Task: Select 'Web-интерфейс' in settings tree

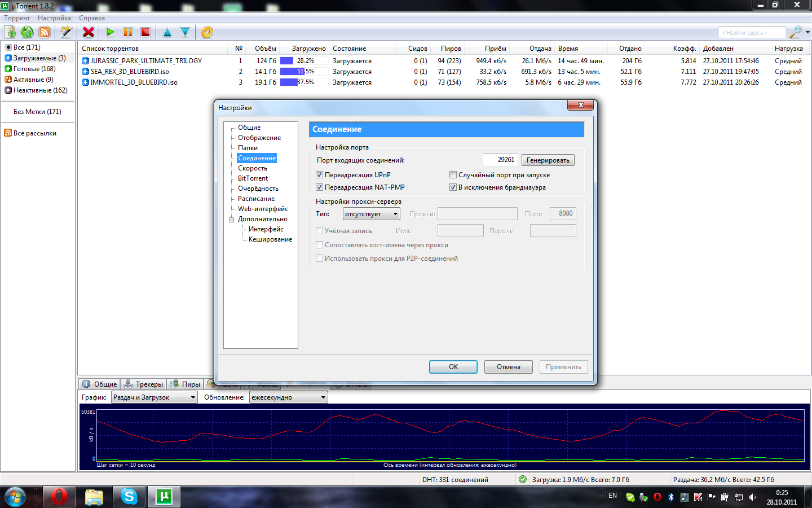Action: [263, 209]
